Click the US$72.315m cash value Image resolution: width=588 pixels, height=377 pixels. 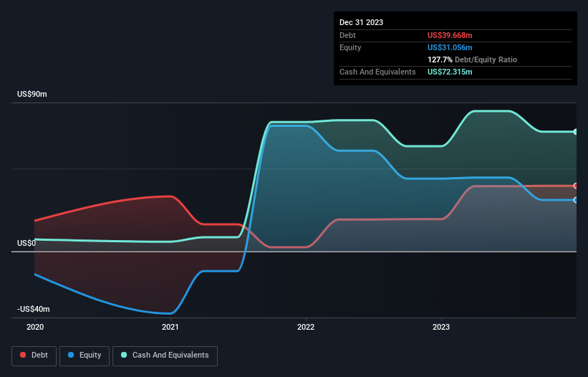[450, 72]
